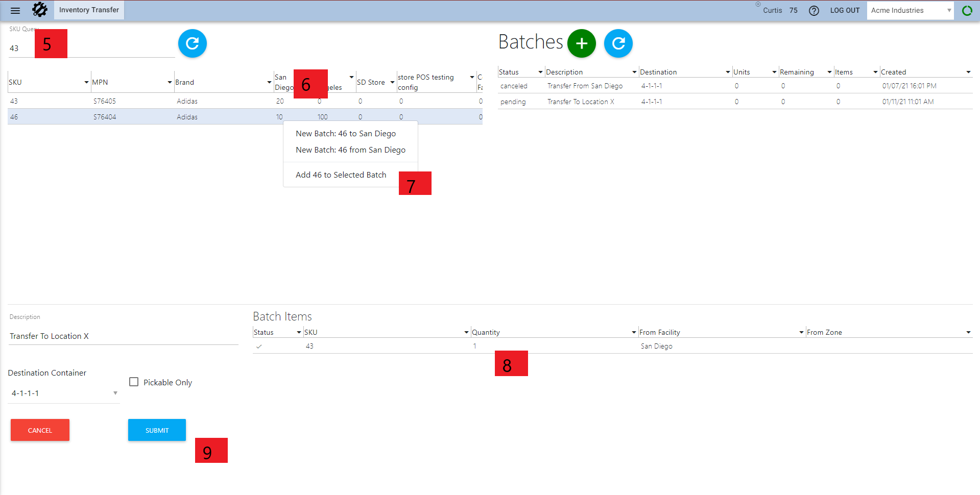Choose New Batch: 46 to San Diego

346,134
